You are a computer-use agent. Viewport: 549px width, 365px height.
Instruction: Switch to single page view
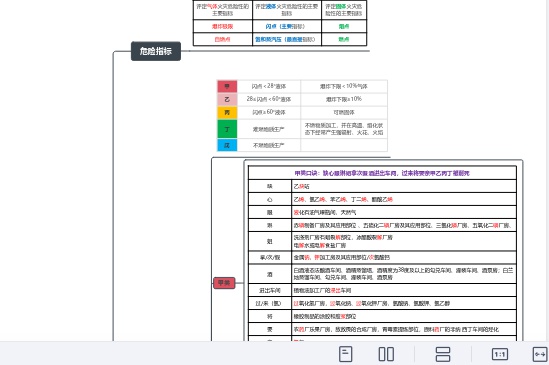pyautogui.click(x=346, y=354)
